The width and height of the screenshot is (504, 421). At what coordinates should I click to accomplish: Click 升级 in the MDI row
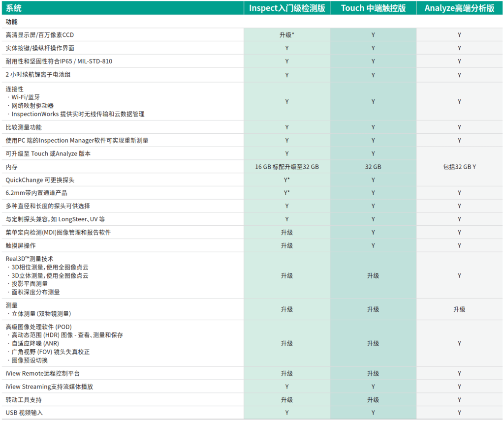287,232
